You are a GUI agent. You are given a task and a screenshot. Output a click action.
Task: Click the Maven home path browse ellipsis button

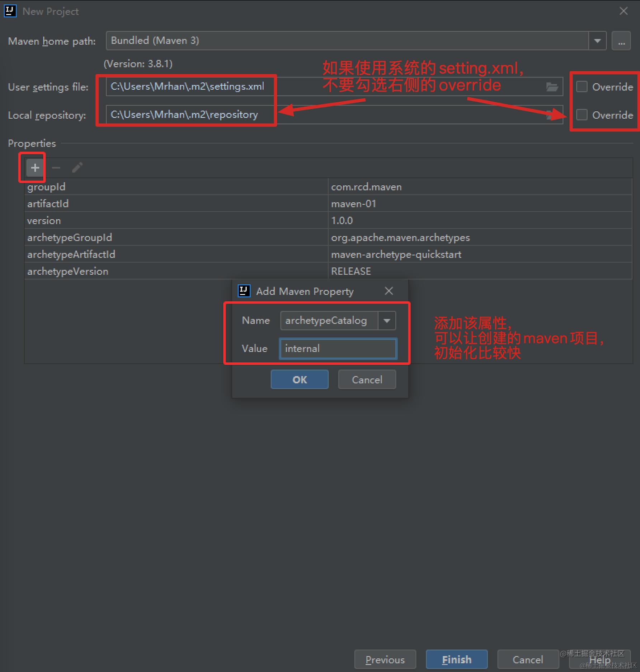pyautogui.click(x=621, y=41)
